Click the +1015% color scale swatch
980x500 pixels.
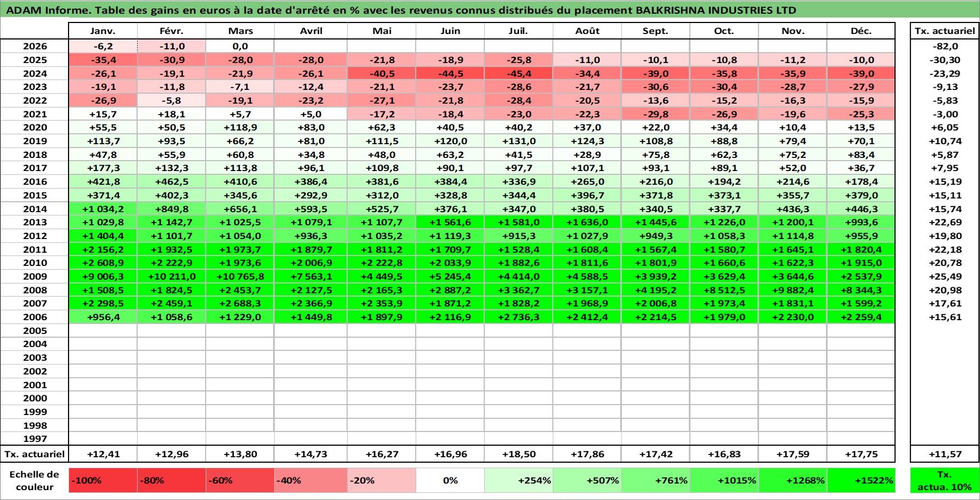pyautogui.click(x=724, y=480)
